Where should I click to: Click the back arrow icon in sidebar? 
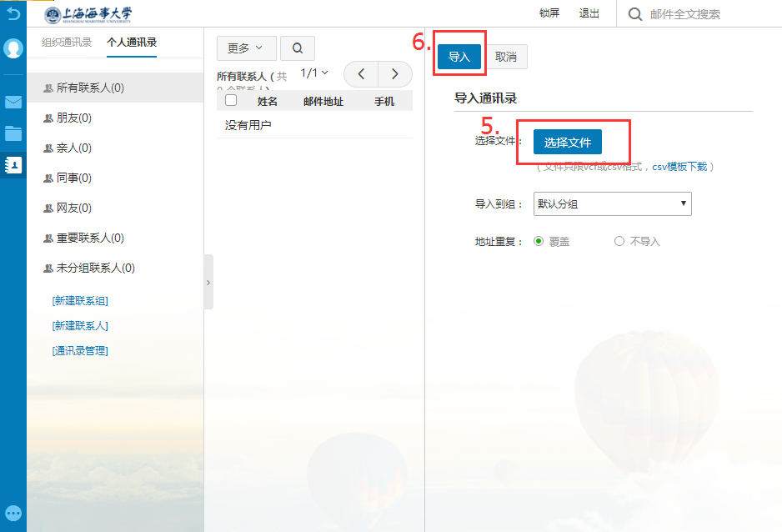(13, 13)
